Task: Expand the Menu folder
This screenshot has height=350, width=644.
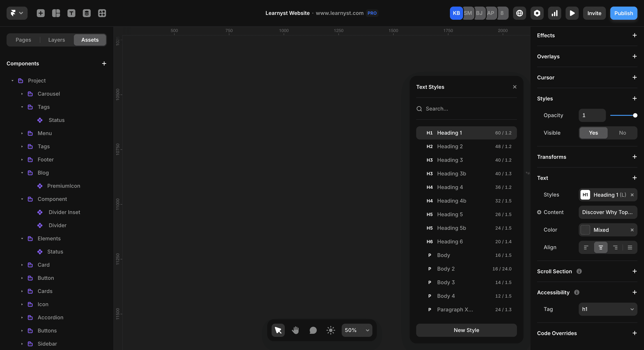Action: tap(22, 133)
